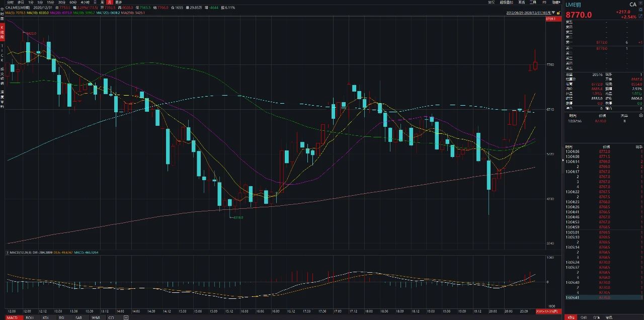
Task: Select the 60分 timeframe
Action: point(73,3)
